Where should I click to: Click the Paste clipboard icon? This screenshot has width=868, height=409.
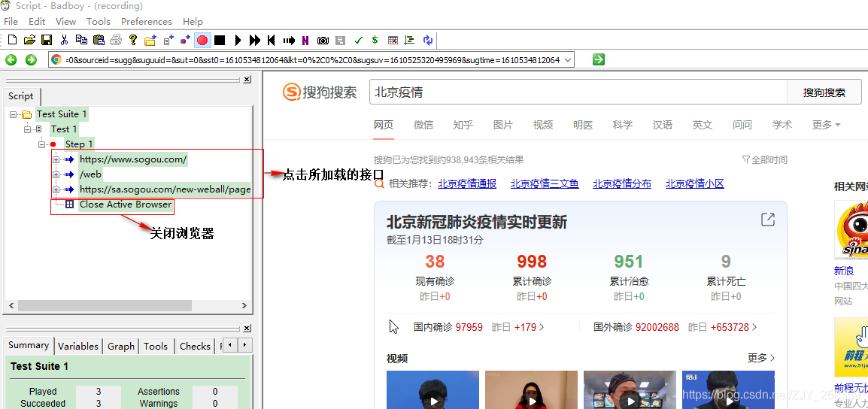(99, 40)
